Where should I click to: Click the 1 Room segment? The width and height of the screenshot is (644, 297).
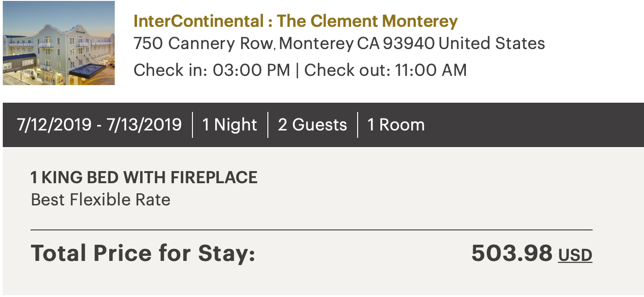tap(396, 125)
